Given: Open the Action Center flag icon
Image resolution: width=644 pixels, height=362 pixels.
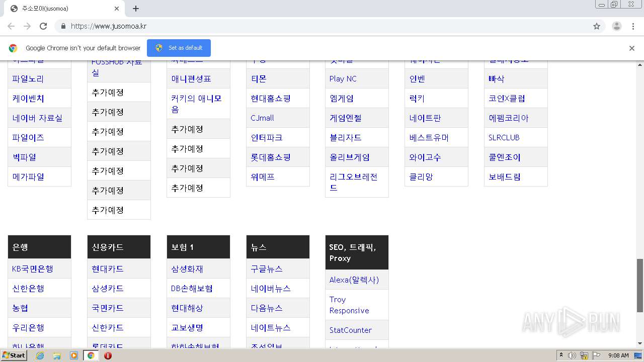Looking at the screenshot, I should (x=596, y=355).
